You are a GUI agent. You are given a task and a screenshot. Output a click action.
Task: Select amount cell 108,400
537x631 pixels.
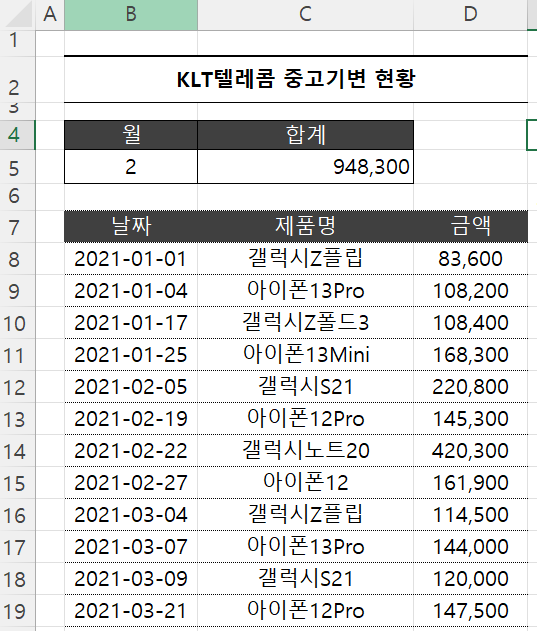point(470,323)
